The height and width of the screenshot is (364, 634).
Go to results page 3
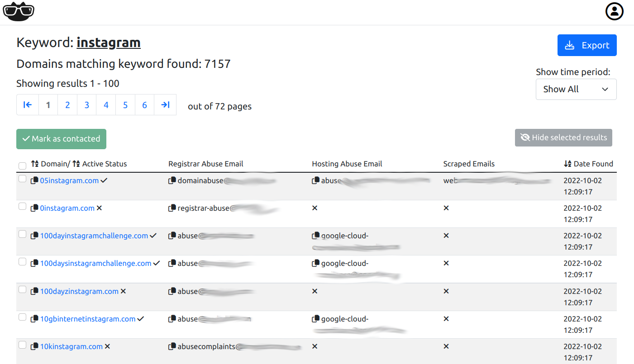(x=87, y=105)
